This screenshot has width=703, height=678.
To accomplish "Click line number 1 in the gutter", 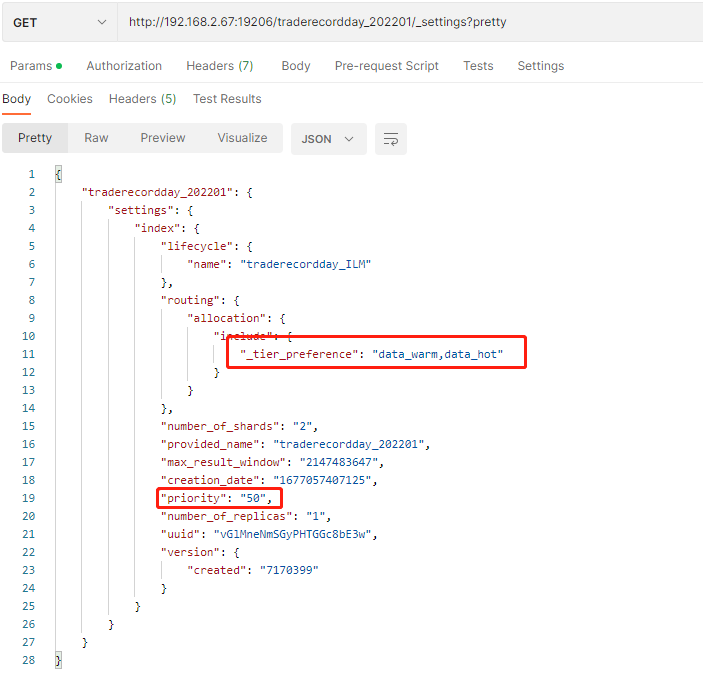I will pos(32,174).
